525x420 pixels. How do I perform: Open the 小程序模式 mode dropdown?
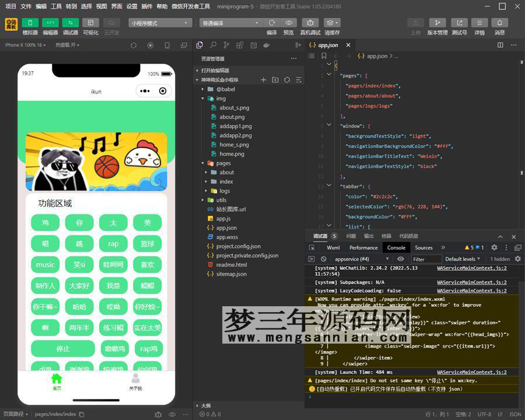point(160,23)
